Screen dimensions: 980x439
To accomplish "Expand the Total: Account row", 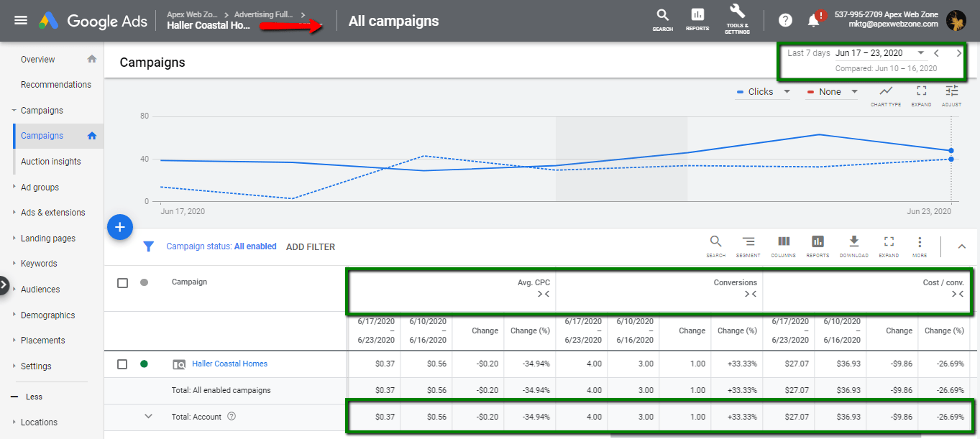I will 149,416.
